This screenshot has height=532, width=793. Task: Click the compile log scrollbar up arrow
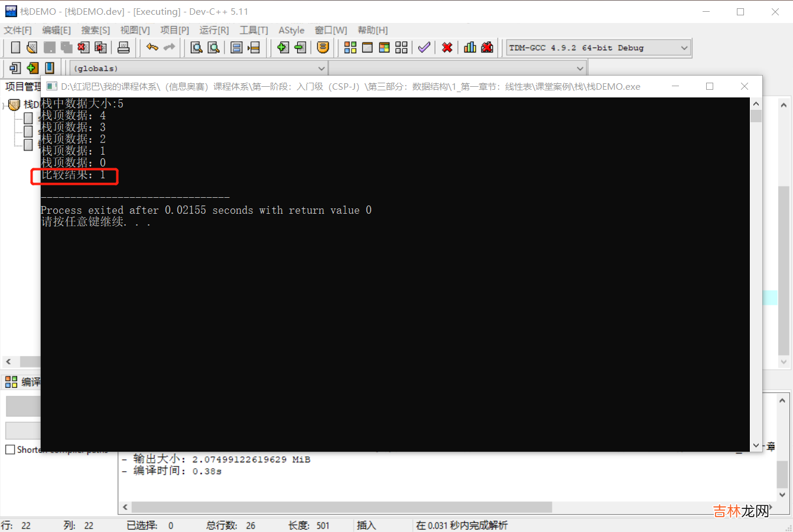tap(782, 400)
